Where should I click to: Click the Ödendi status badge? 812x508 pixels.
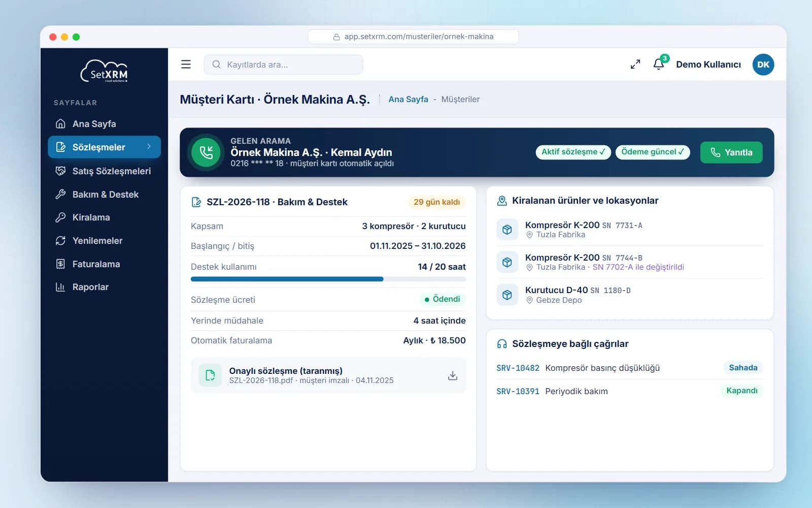[x=442, y=299]
